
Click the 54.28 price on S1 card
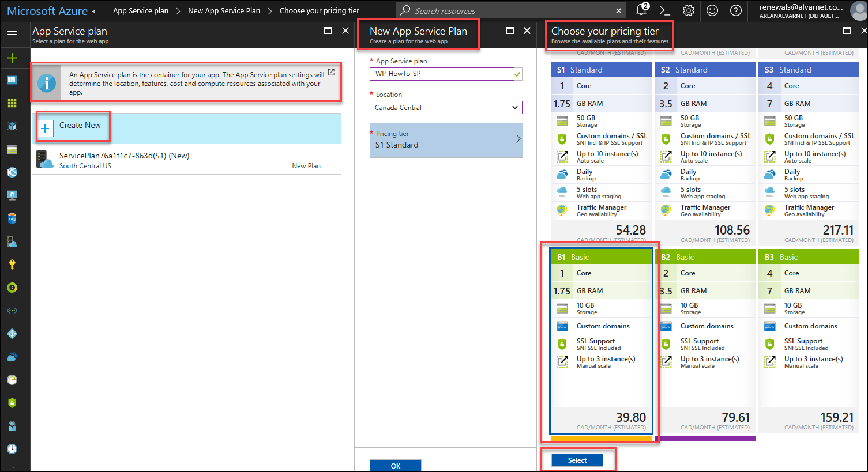pyautogui.click(x=630, y=230)
